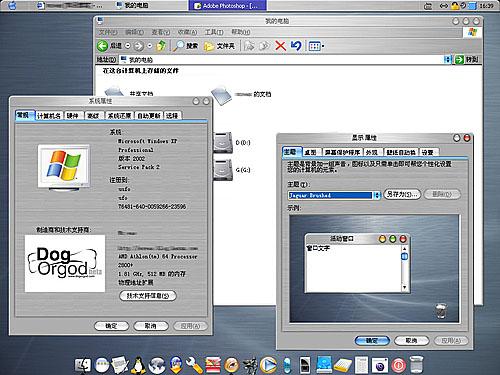Open the Screen Saver tab in Display Properties

pos(342,152)
